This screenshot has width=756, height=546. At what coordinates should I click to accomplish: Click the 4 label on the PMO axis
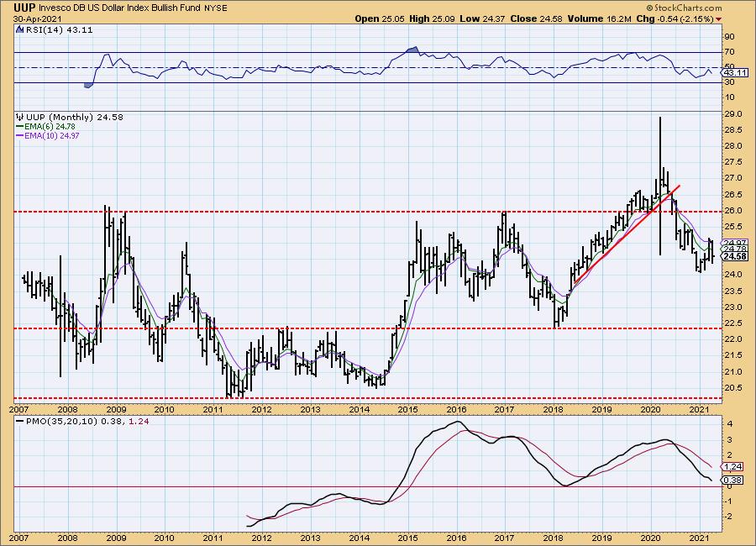[730, 424]
